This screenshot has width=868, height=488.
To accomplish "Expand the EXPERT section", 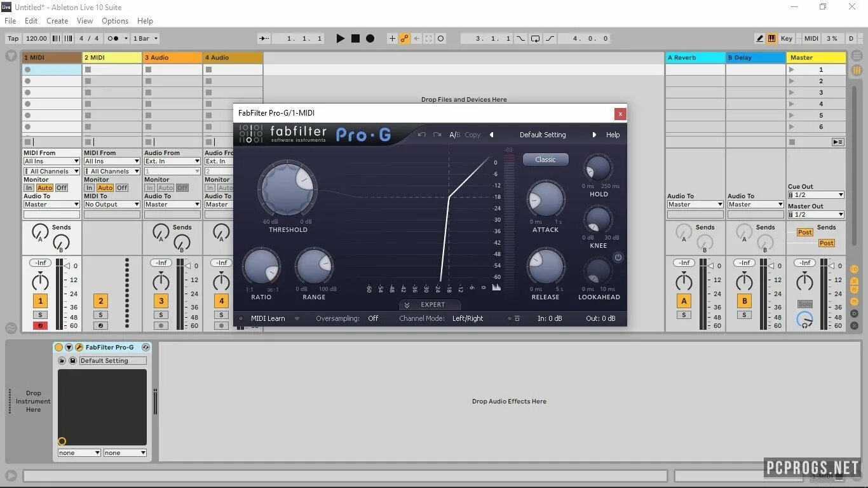I will [x=431, y=305].
